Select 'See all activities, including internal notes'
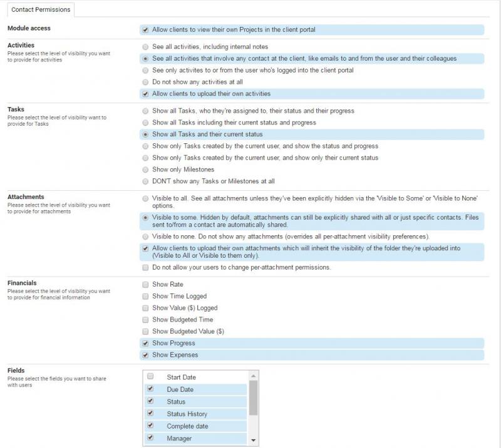The width and height of the screenshot is (501, 448). coord(146,47)
